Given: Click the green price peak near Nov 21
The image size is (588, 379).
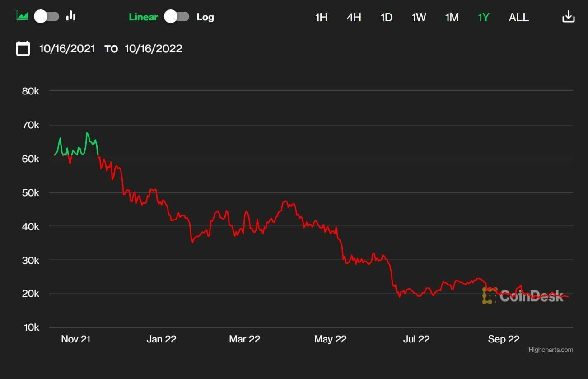Looking at the screenshot, I should (x=87, y=133).
